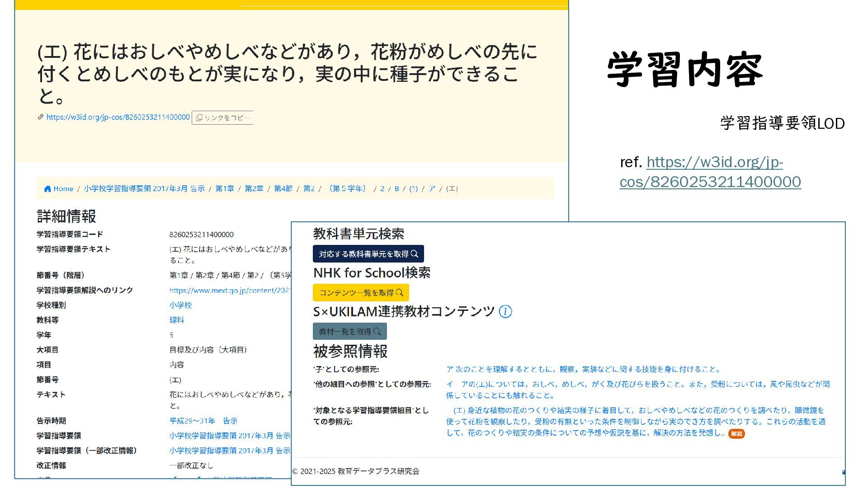Open the 理科 subject link
Image resolution: width=868 pixels, height=488 pixels.
click(176, 320)
